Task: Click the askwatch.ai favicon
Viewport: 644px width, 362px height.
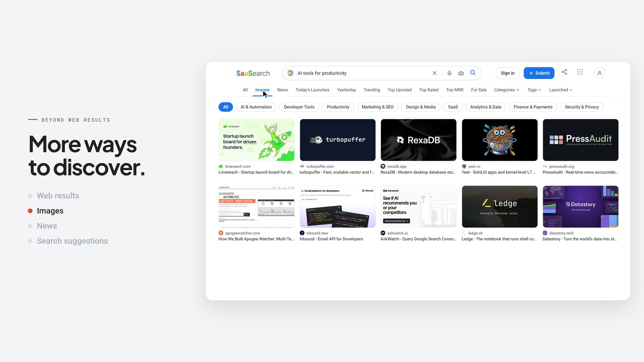Action: click(383, 233)
